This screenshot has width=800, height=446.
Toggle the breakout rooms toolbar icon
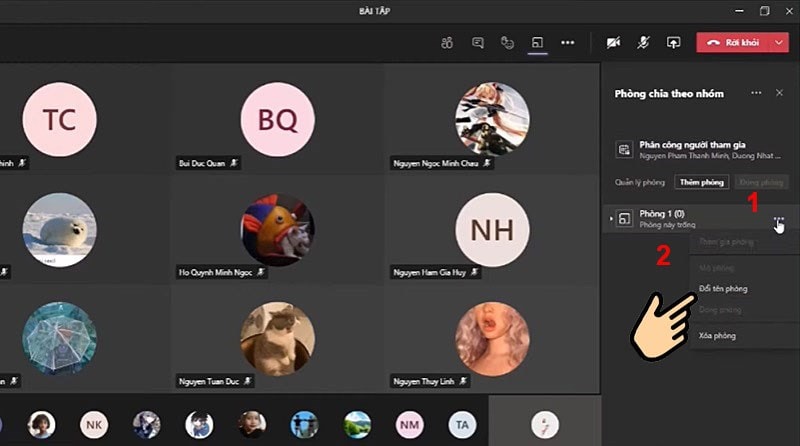pos(537,43)
